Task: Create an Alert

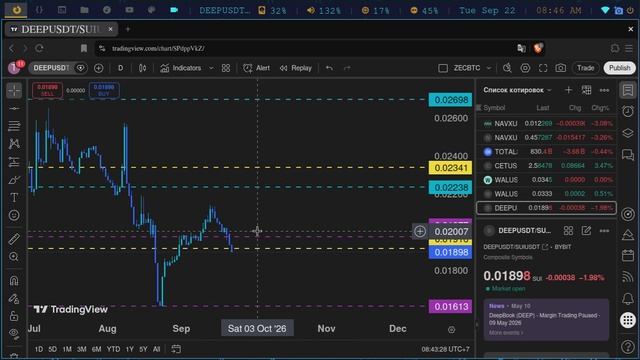Action: 256,68
